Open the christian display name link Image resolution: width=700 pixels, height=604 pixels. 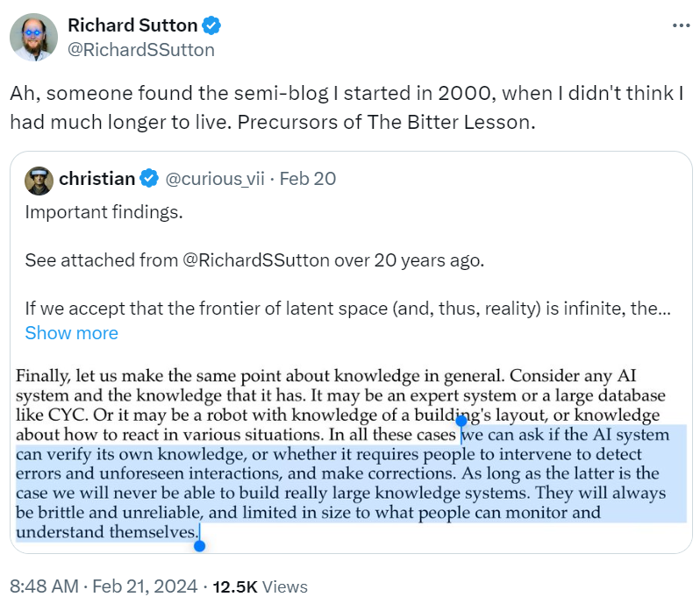[x=96, y=179]
